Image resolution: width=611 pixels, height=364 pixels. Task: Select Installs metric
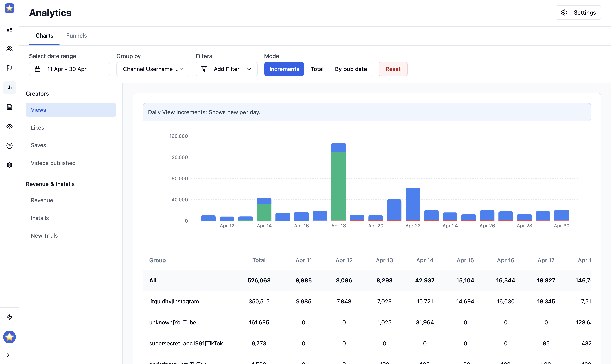pyautogui.click(x=71, y=218)
